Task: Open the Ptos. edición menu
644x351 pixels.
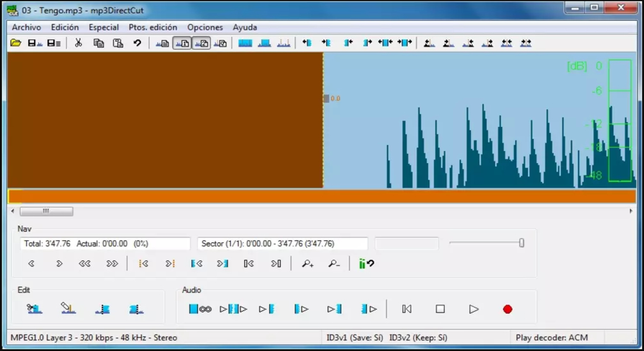Action: (x=153, y=27)
